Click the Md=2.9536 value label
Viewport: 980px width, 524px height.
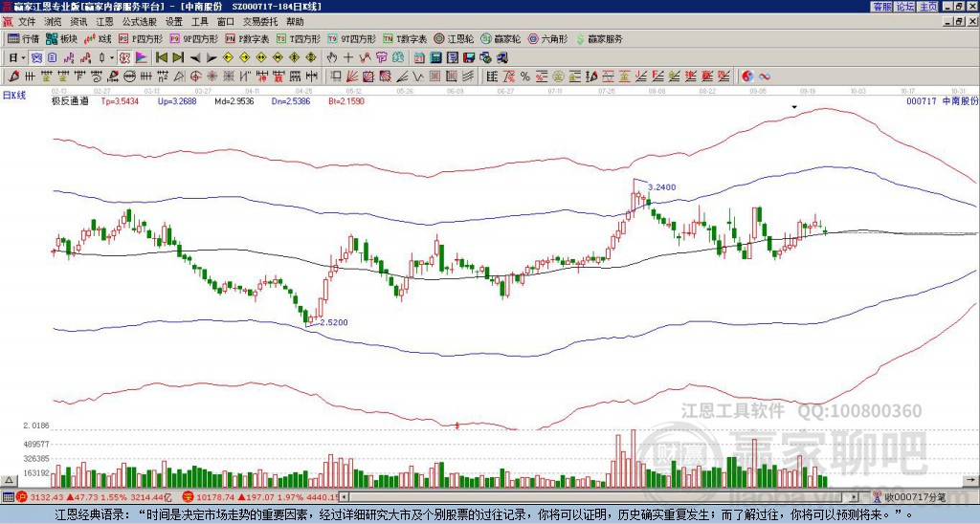(234, 100)
